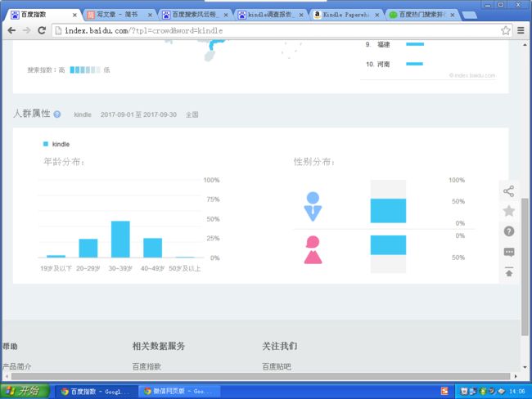This screenshot has width=532, height=399.
Task: Click the vertical scrollbar thumb
Action: pyautogui.click(x=525, y=267)
